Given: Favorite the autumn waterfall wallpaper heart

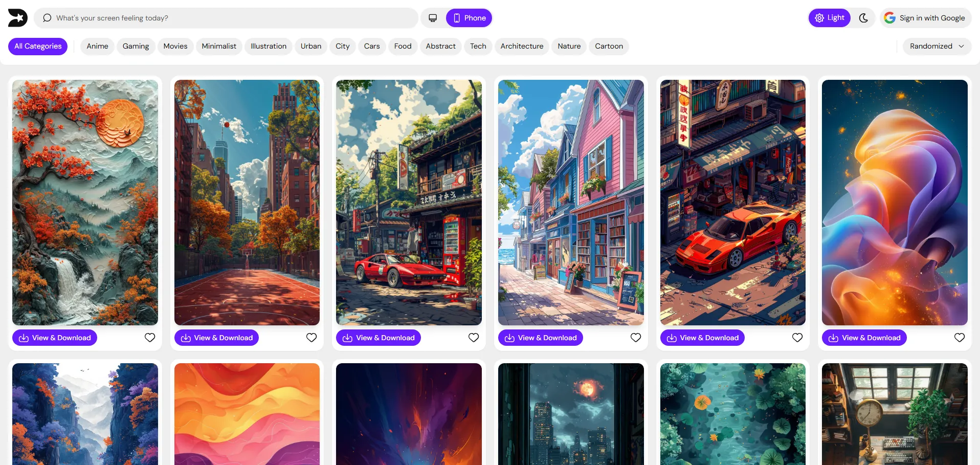Looking at the screenshot, I should coord(150,338).
